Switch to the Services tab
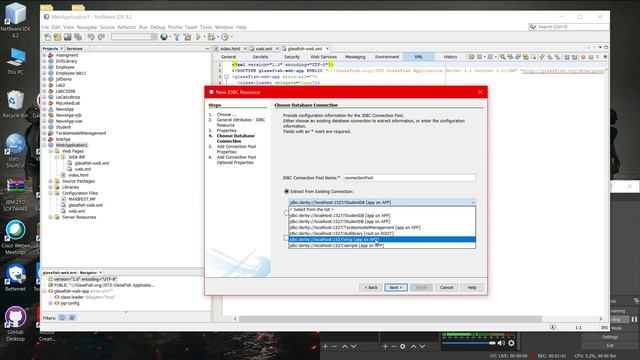This screenshot has width=640, height=360. tap(74, 49)
